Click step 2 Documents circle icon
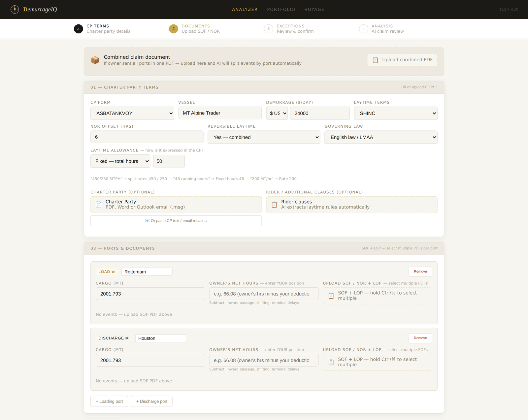 174,29
